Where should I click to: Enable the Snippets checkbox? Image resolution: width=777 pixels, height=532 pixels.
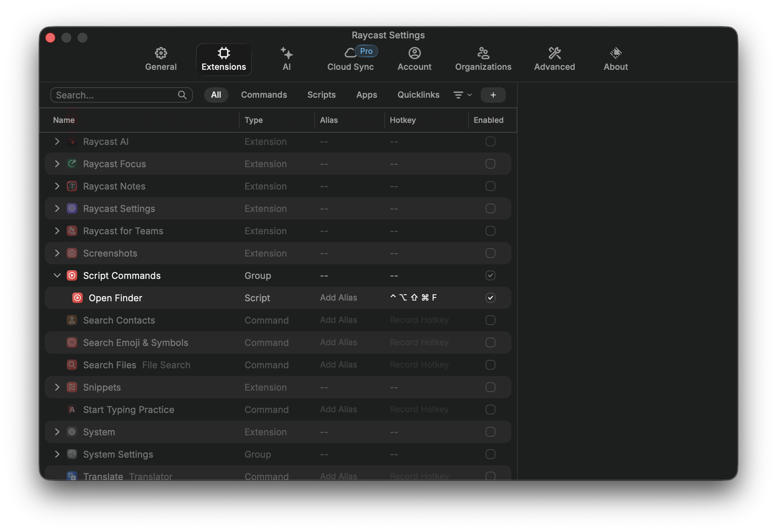pos(490,387)
